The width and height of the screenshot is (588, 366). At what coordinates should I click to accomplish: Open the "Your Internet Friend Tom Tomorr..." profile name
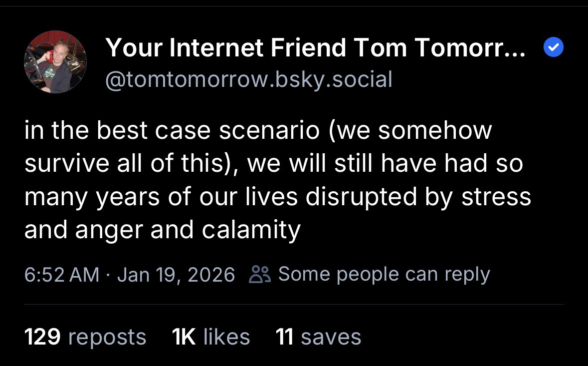coord(315,48)
